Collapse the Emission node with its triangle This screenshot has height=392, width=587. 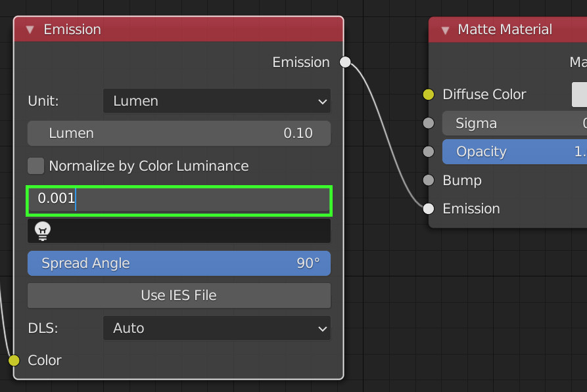(30, 30)
